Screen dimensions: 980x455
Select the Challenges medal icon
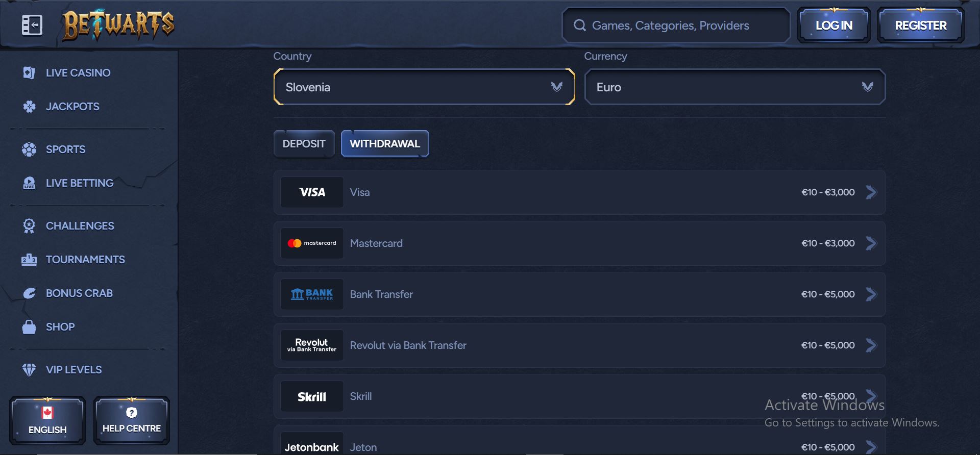tap(29, 226)
